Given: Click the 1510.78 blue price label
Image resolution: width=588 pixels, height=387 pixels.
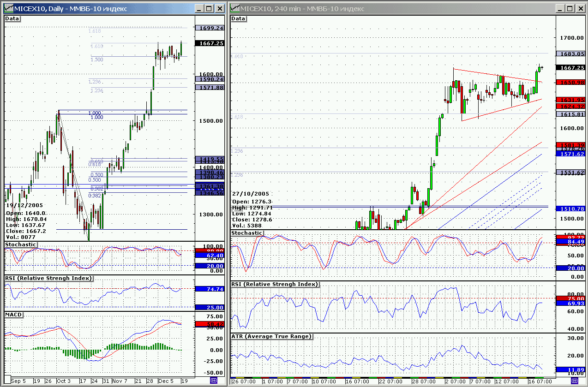Looking at the screenshot, I should click(571, 209).
